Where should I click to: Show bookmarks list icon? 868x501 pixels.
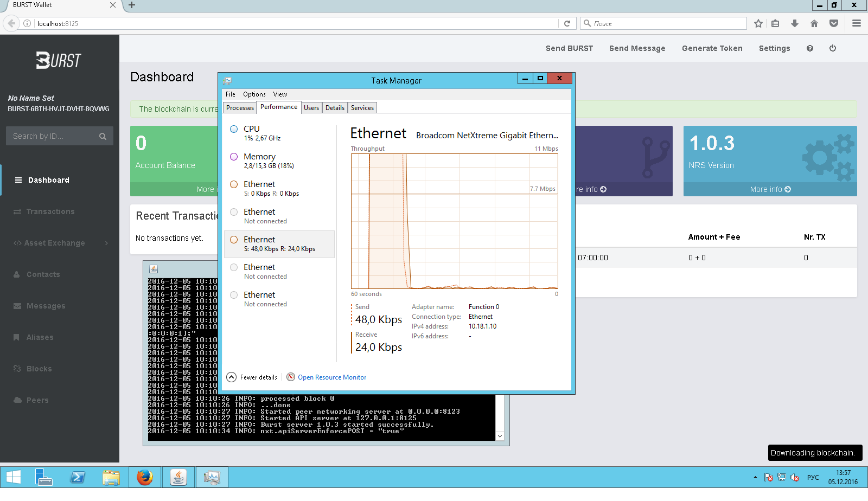coord(775,23)
